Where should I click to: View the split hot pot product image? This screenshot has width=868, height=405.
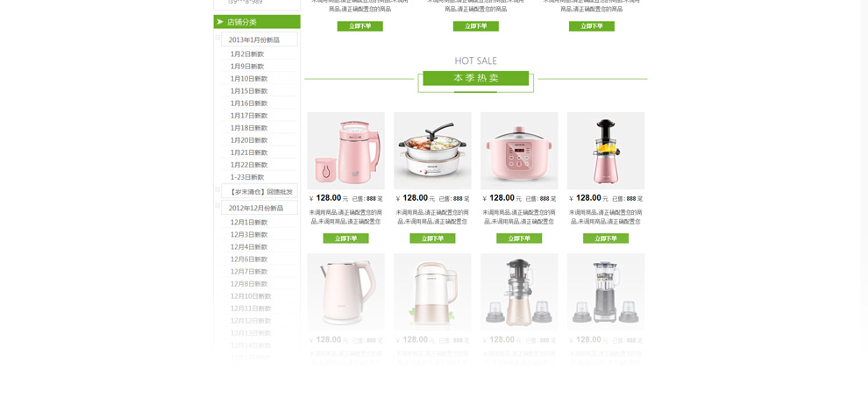[x=432, y=151]
